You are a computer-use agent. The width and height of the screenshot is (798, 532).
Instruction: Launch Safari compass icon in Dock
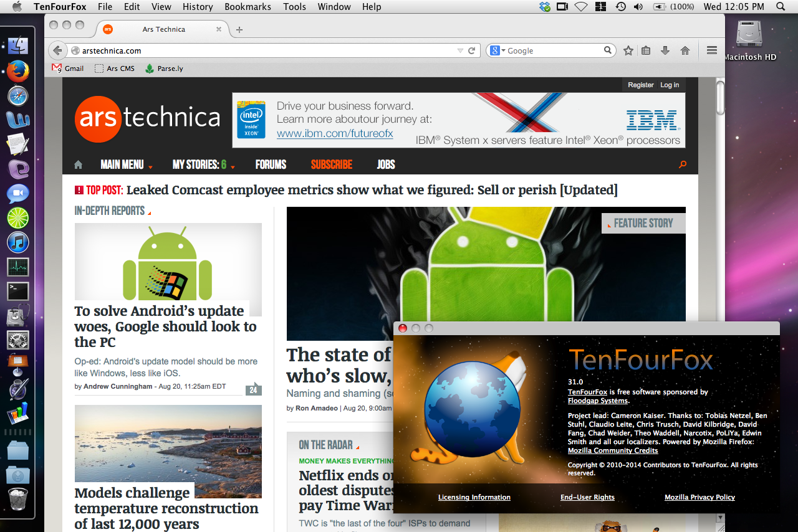click(x=18, y=96)
